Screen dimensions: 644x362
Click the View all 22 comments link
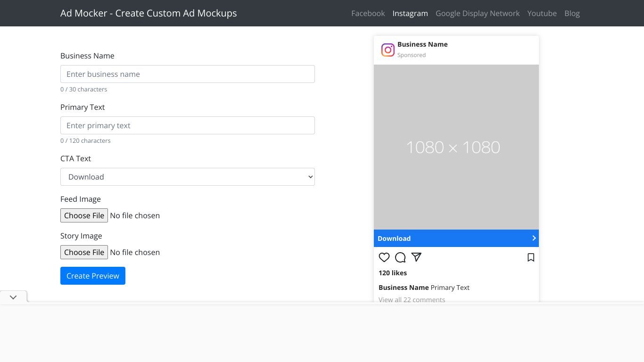pos(412,300)
